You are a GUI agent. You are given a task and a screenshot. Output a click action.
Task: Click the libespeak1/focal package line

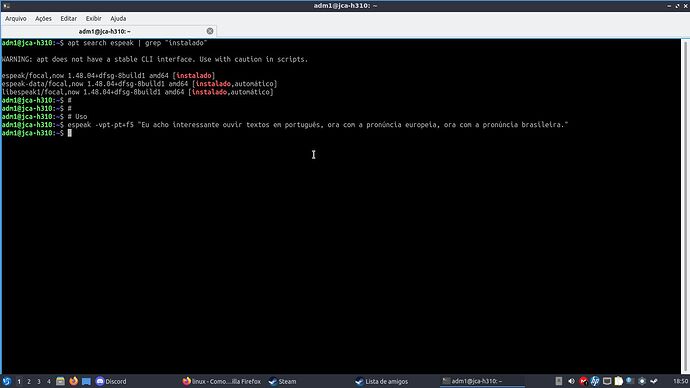coord(138,92)
